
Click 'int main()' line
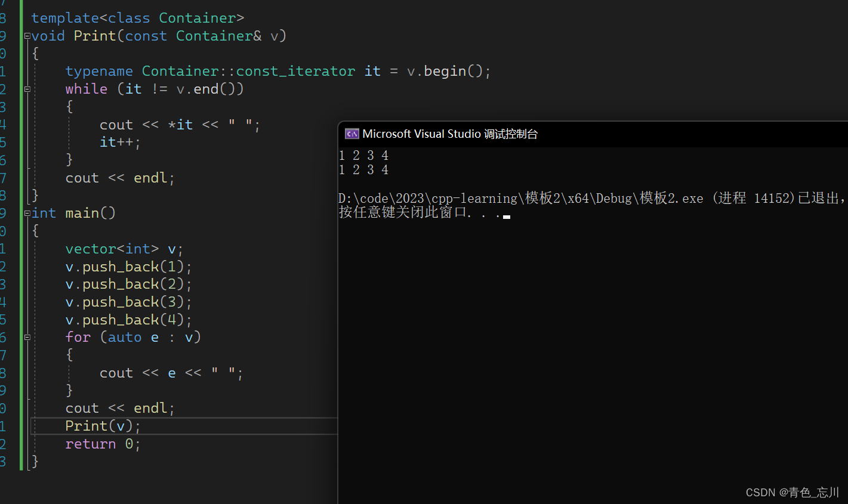pos(74,213)
